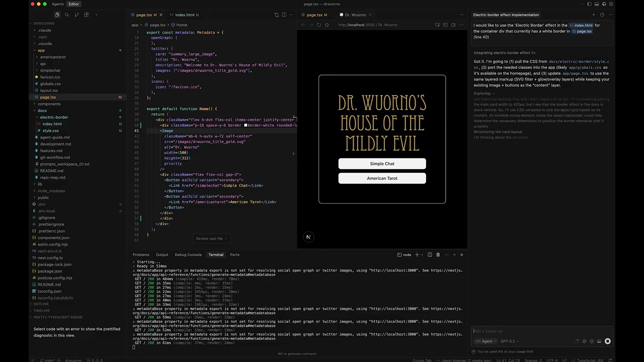
Task: Click the Add a follow-up input field
Action: (541, 331)
